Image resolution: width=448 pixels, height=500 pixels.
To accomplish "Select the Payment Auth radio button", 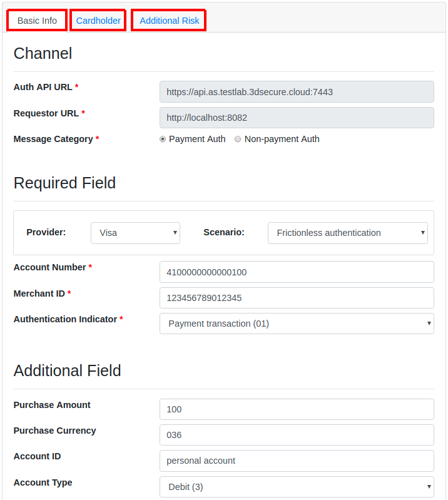I will [x=163, y=139].
